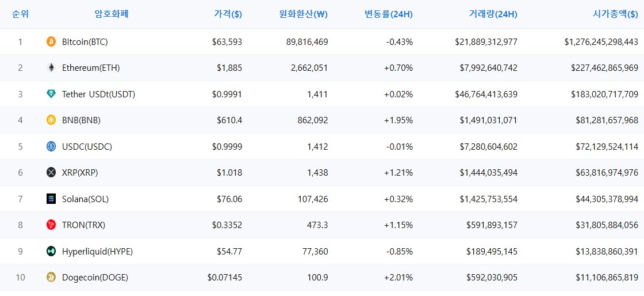This screenshot has height=296, width=644.
Task: Sort by 변동률(24H) column header
Action: point(389,14)
